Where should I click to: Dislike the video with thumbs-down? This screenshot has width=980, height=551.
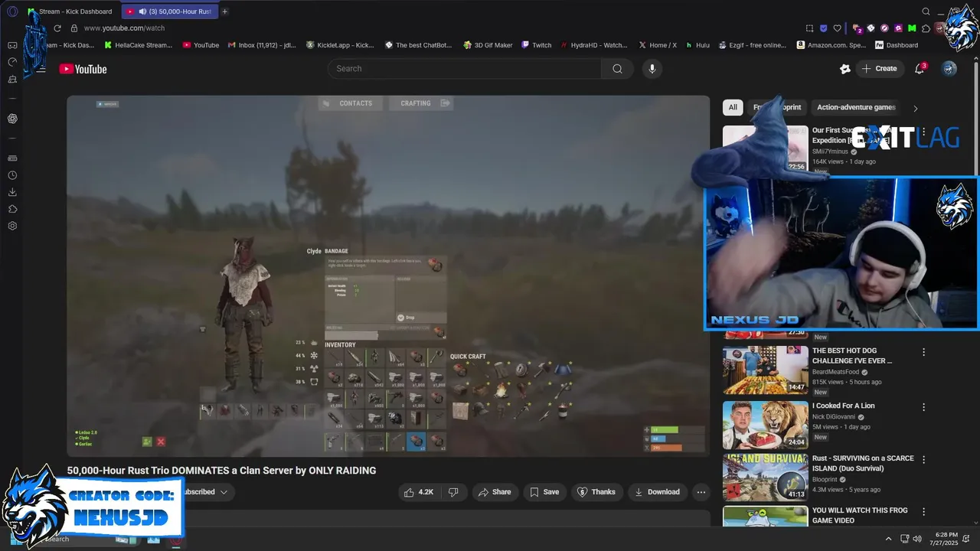[x=452, y=492]
